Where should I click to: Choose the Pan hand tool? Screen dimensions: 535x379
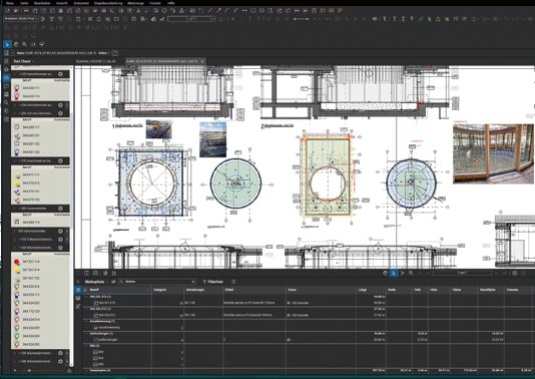tap(16, 44)
